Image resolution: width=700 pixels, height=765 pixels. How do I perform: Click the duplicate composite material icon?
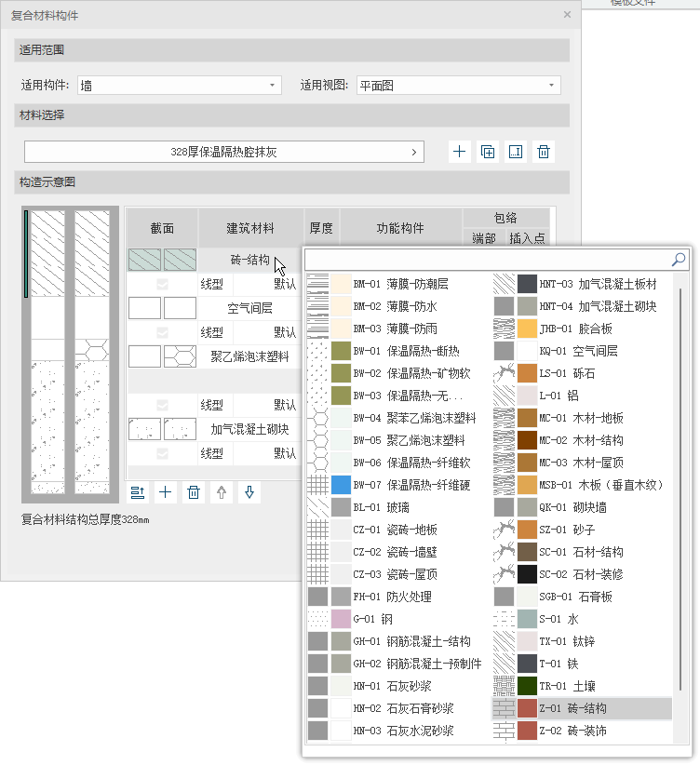(488, 152)
